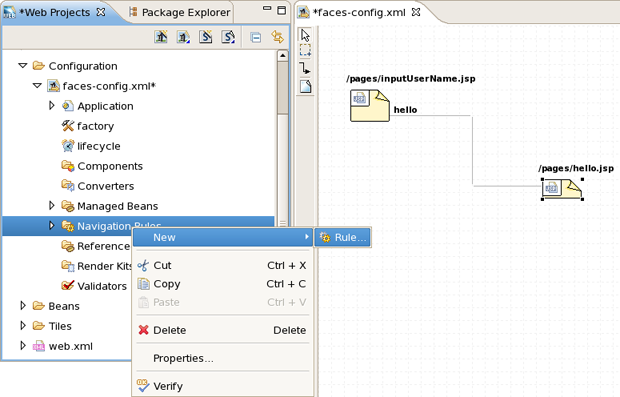Click the Import Struts Project toolbar icon
620x397 pixels.
click(x=228, y=37)
